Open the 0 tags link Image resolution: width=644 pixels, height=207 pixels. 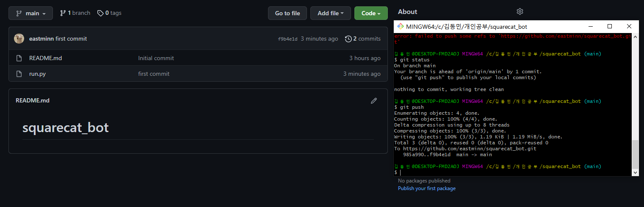(x=109, y=13)
